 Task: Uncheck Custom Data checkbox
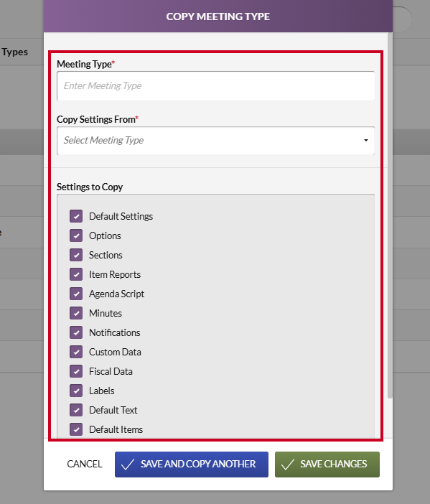(x=76, y=352)
